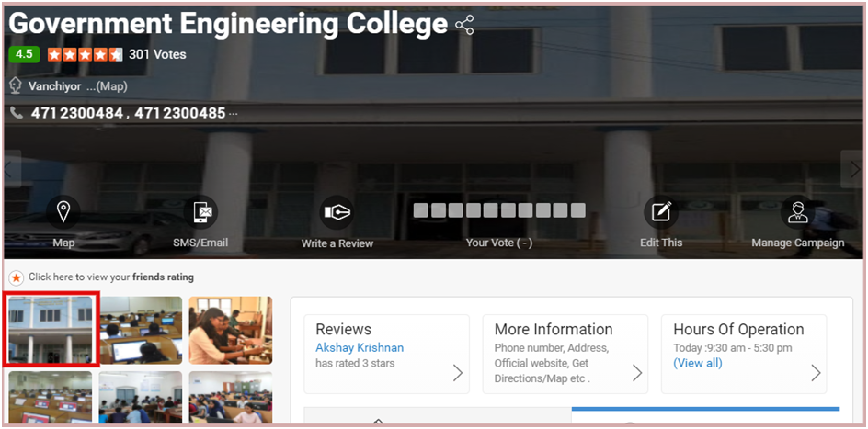Open the computer lab rows thumbnail
The height and width of the screenshot is (429, 868).
141,330
